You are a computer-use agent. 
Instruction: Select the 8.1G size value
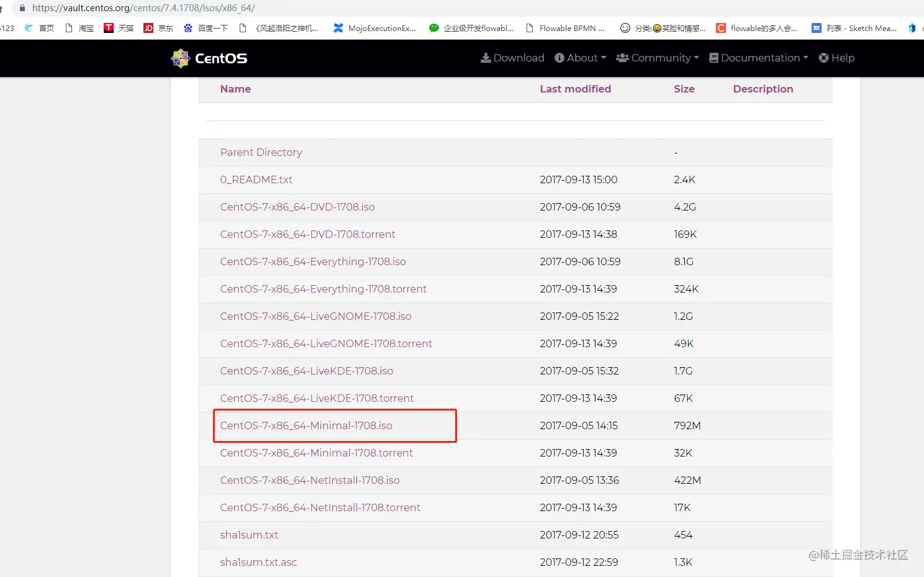(684, 261)
